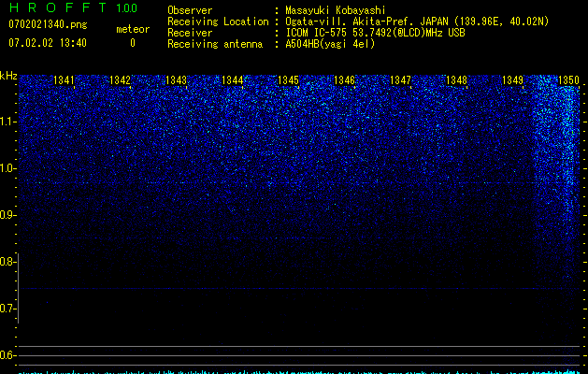Click the A504HB(yagi 4el) antenna text

[330, 44]
